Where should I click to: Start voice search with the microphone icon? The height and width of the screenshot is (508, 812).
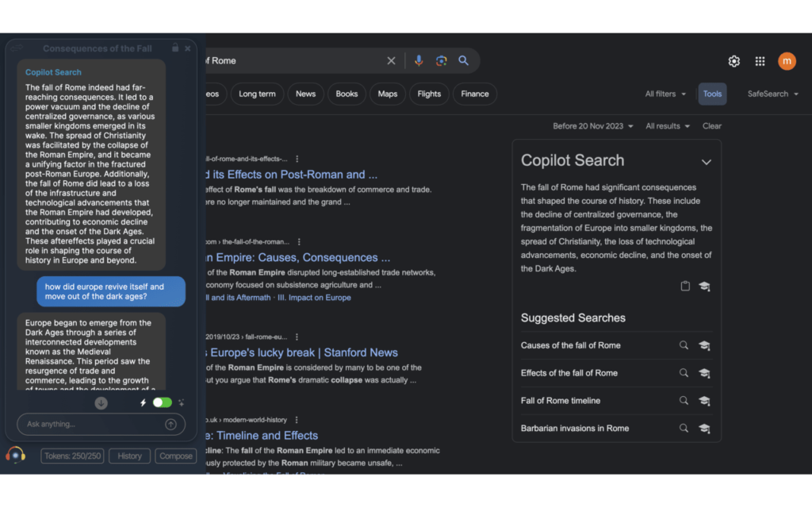point(419,61)
